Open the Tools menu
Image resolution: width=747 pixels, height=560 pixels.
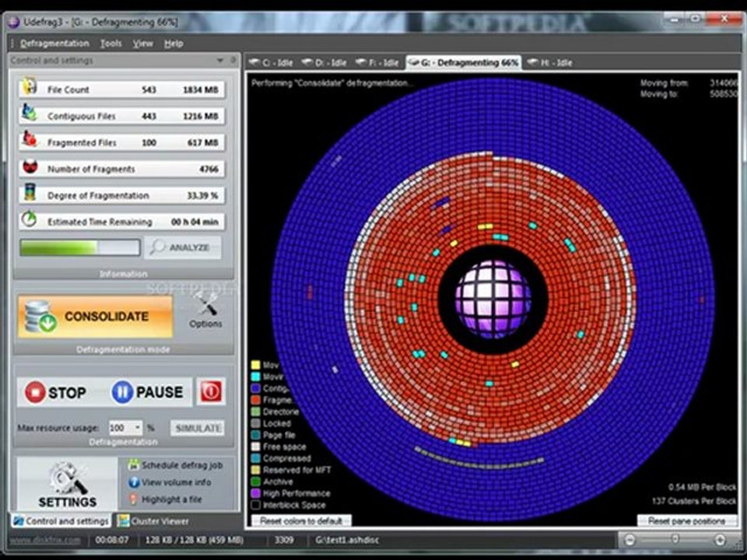point(111,44)
